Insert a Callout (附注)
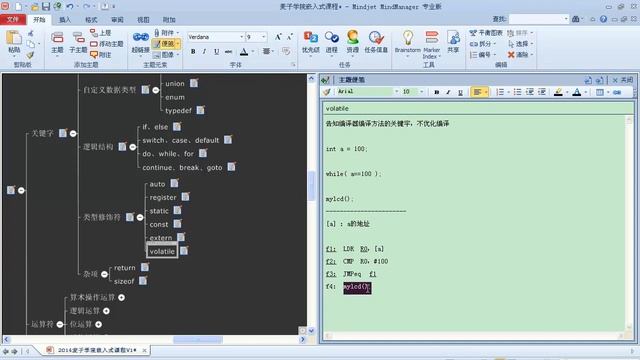 click(x=100, y=55)
